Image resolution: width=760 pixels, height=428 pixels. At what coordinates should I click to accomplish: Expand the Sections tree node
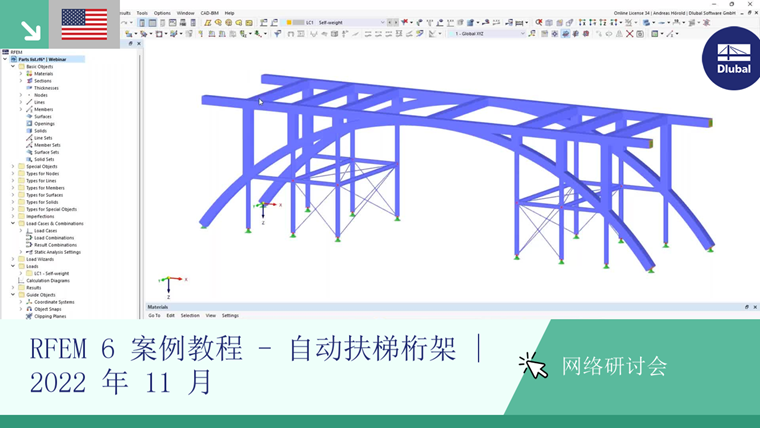click(x=21, y=81)
